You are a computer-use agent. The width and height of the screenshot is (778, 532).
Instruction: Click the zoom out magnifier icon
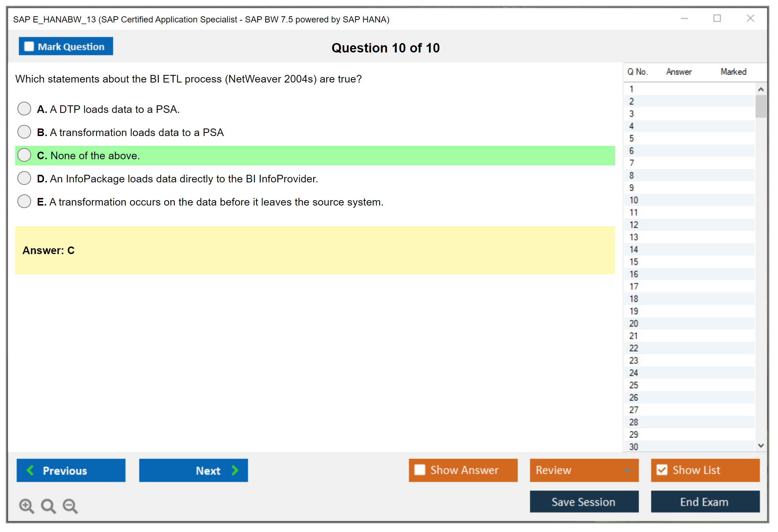tap(70, 506)
